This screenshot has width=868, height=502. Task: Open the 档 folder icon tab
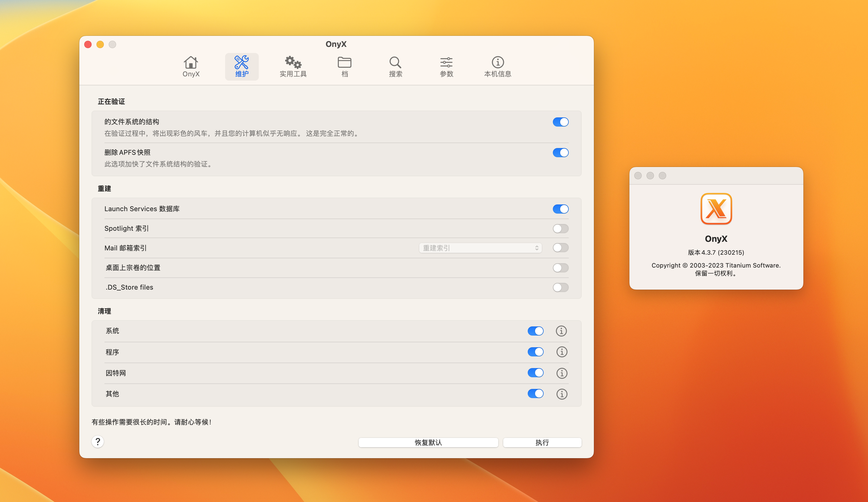click(344, 63)
